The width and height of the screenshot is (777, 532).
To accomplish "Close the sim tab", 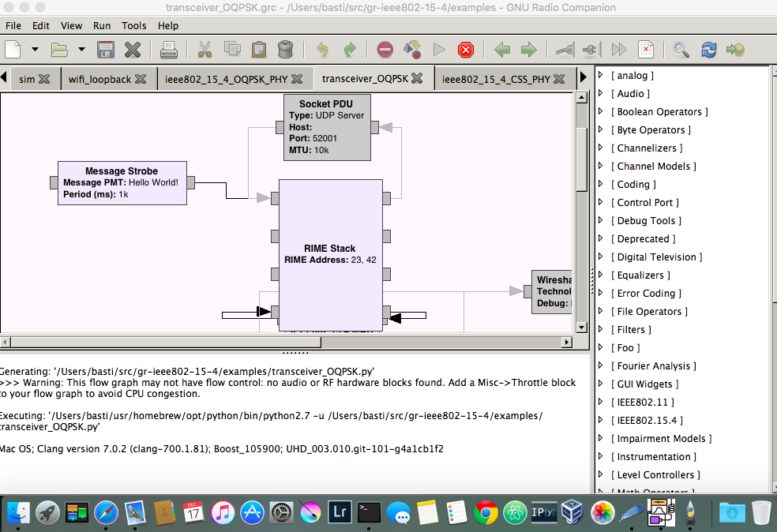I will pyautogui.click(x=44, y=79).
